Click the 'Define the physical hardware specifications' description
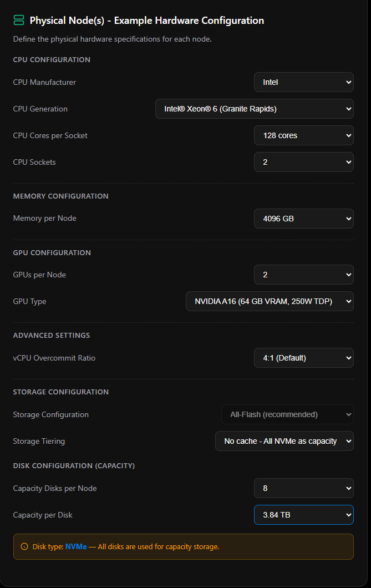 [x=112, y=39]
